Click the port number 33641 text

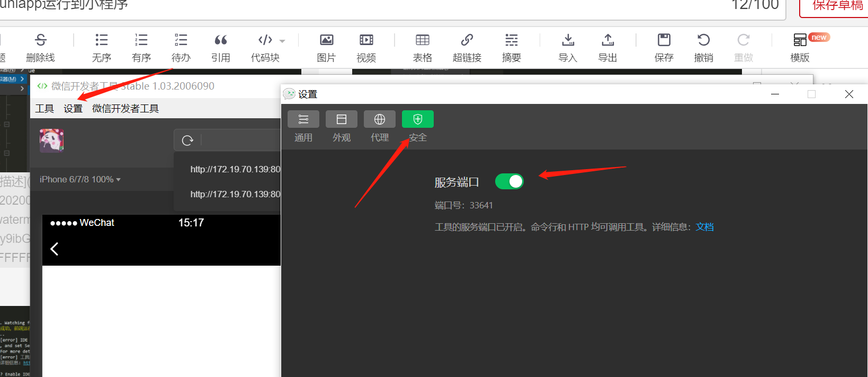[x=481, y=205]
